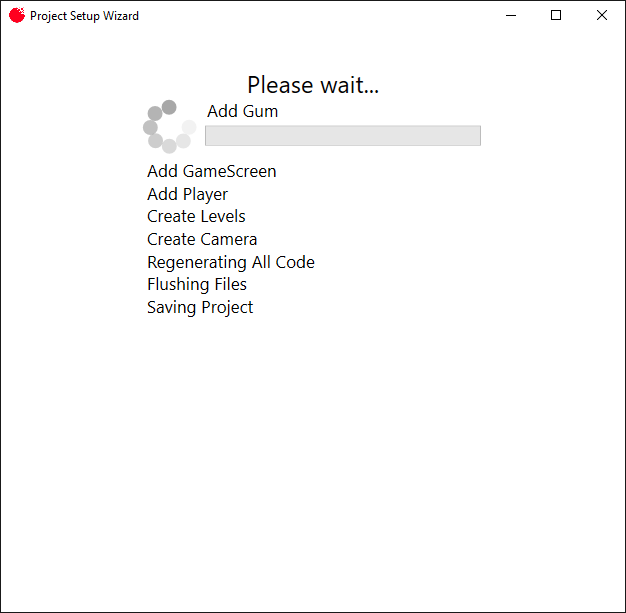Select the "Add Gum" current task label
The height and width of the screenshot is (613, 626).
(243, 111)
